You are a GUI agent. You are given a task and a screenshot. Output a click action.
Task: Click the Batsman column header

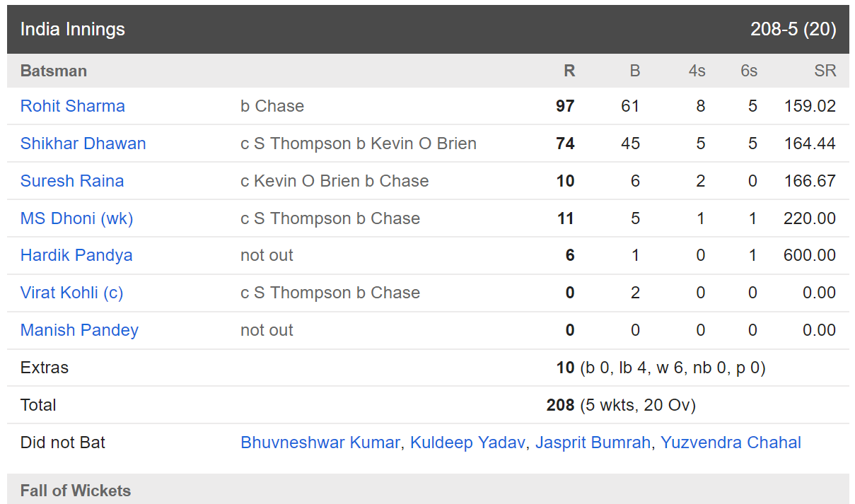[x=54, y=71]
